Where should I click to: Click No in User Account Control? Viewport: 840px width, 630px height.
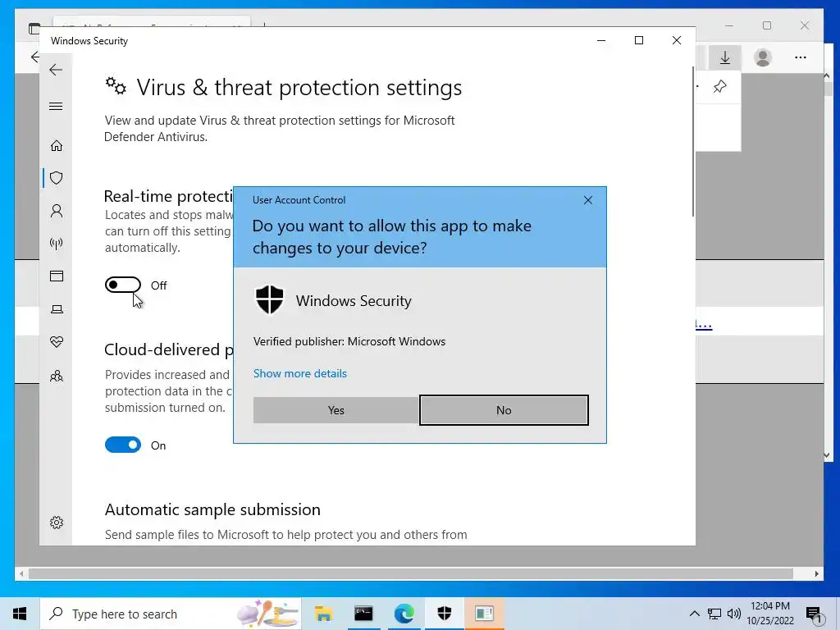click(504, 410)
